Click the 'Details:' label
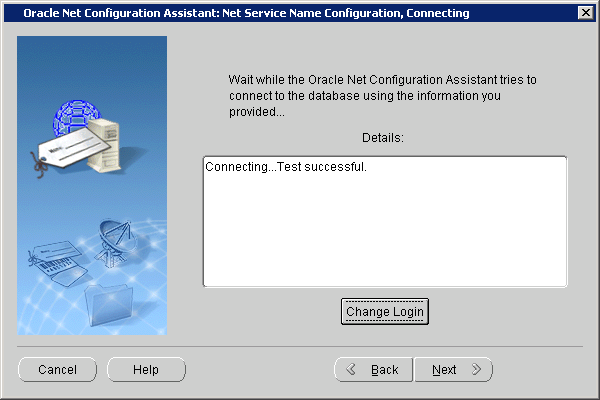The width and height of the screenshot is (600, 400). [x=384, y=137]
